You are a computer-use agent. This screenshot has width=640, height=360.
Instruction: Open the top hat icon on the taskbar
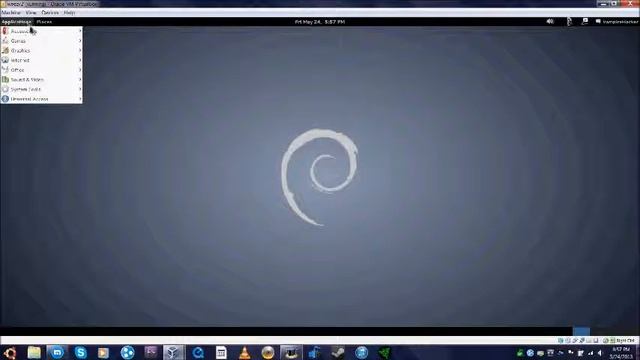(291, 352)
